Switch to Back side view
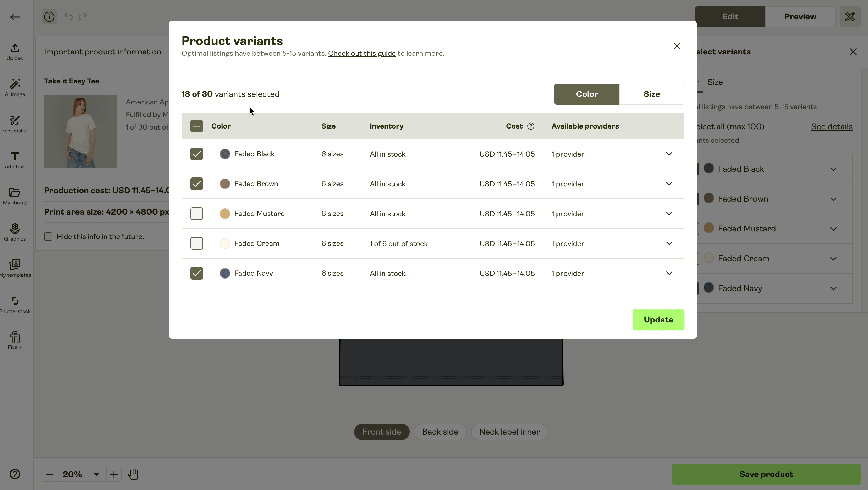Screen dimensions: 868x490 (440, 431)
